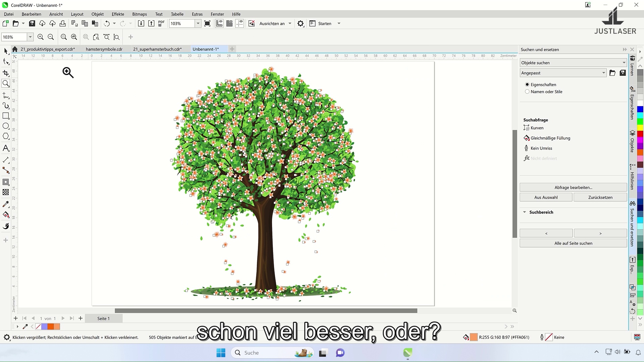
Task: Open the Options gear icon
Action: [301, 23]
